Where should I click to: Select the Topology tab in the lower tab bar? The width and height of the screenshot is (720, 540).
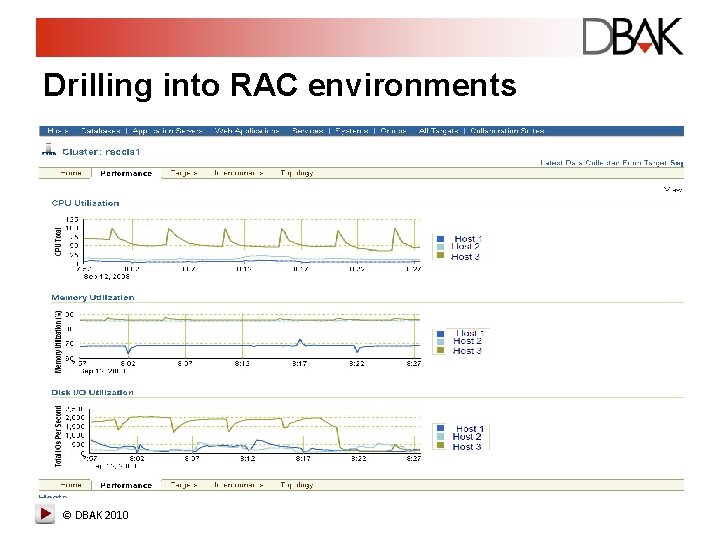pos(297,485)
